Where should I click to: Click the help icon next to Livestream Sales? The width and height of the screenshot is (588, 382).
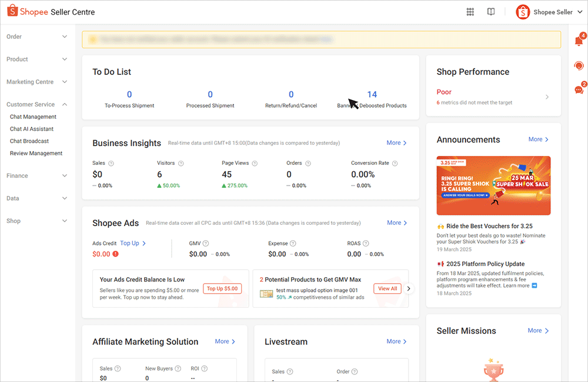[x=289, y=371]
